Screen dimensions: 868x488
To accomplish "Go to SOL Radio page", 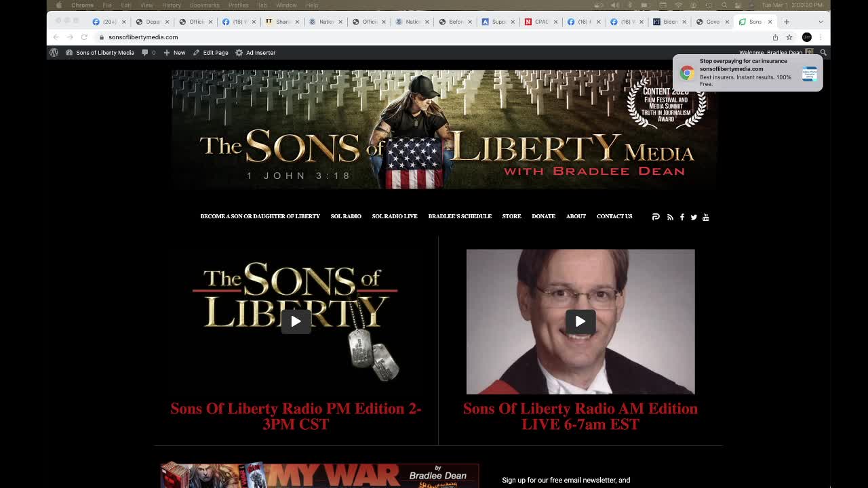I will pos(346,216).
